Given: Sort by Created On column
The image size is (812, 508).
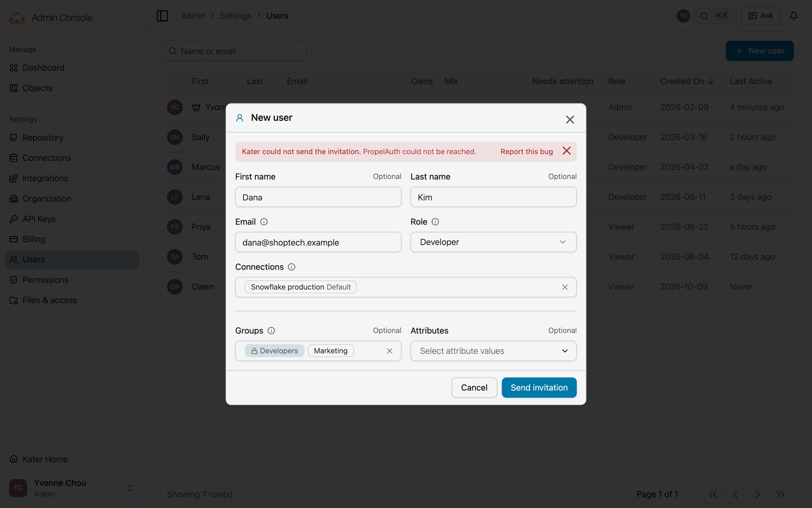Looking at the screenshot, I should (x=687, y=81).
